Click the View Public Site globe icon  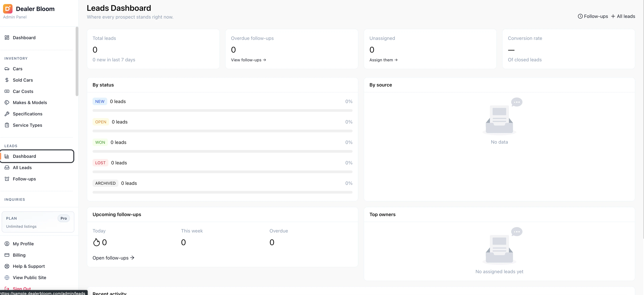point(7,277)
